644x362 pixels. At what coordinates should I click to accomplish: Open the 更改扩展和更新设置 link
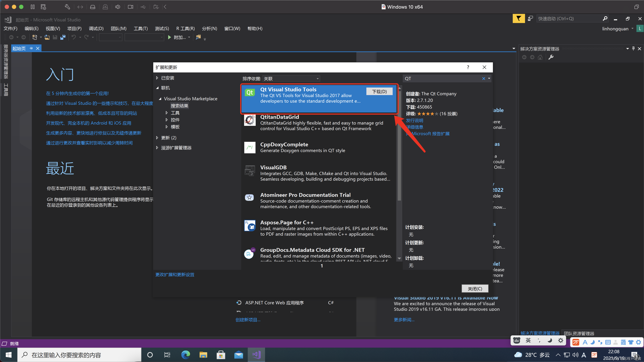pos(175,274)
